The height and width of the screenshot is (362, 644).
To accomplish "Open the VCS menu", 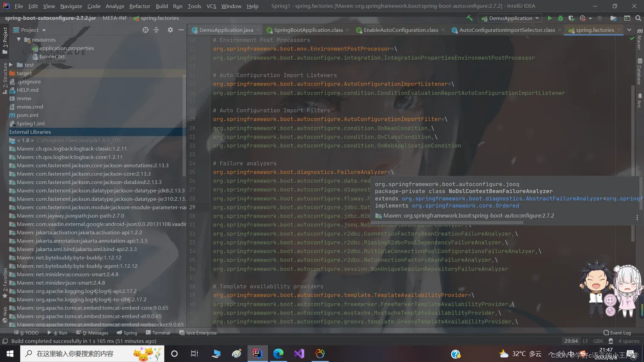I will pos(211,6).
